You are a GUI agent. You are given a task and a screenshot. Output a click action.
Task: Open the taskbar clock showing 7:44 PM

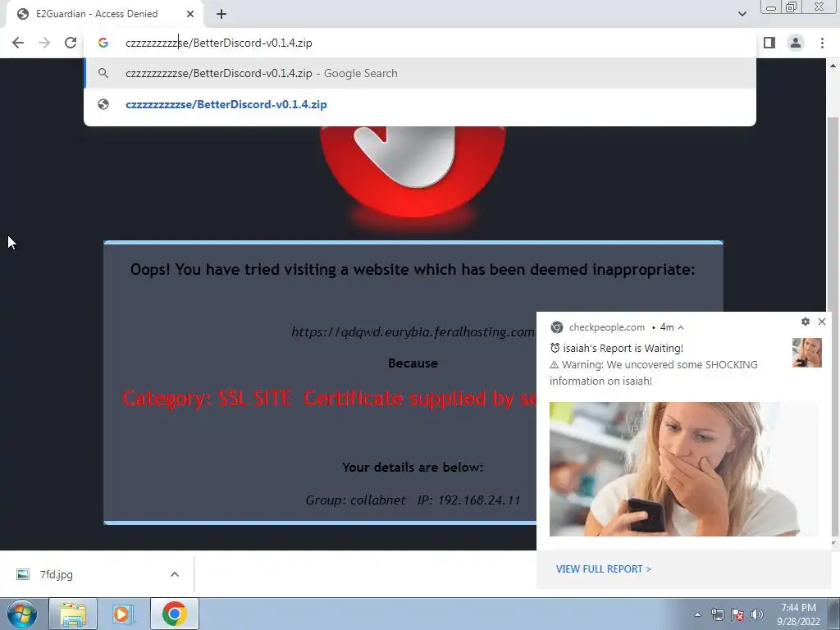pos(798,614)
